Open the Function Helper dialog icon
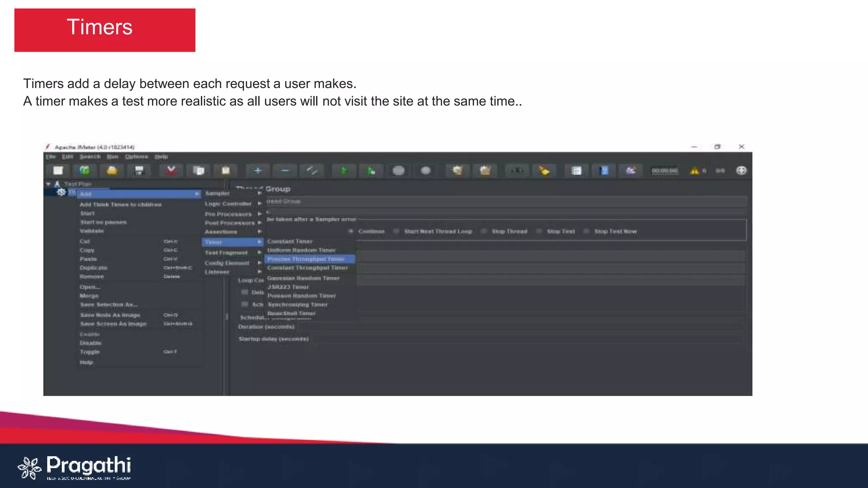 576,171
